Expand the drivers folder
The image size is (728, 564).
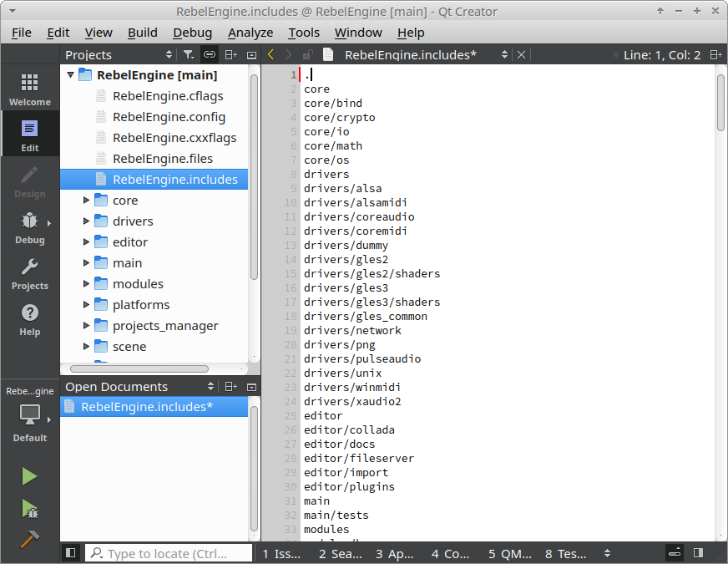(86, 221)
